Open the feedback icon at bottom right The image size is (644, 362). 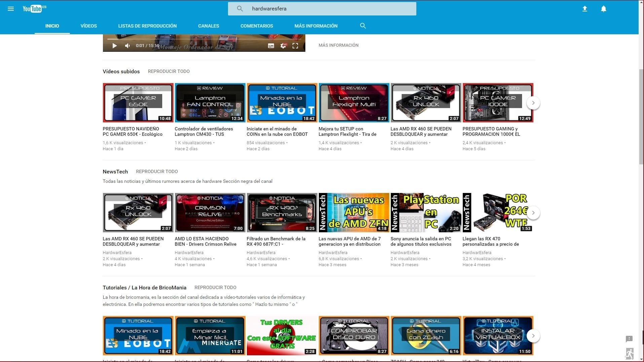tap(629, 339)
